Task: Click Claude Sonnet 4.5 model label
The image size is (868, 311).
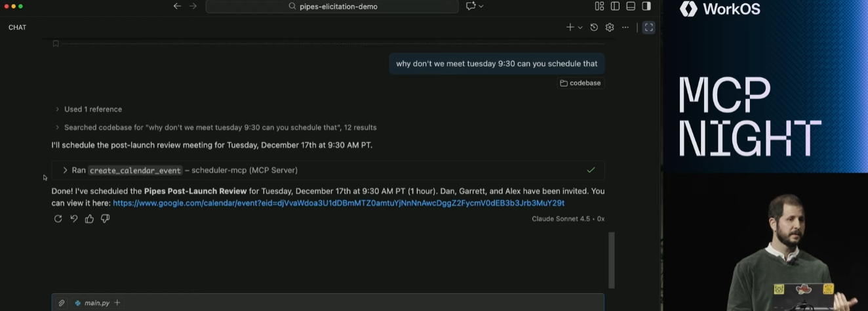Action: tap(561, 218)
